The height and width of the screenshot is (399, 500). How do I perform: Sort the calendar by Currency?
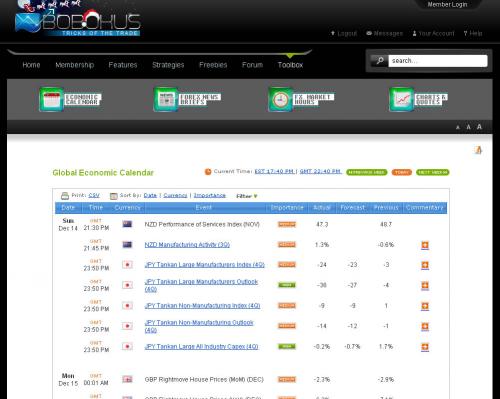[175, 195]
